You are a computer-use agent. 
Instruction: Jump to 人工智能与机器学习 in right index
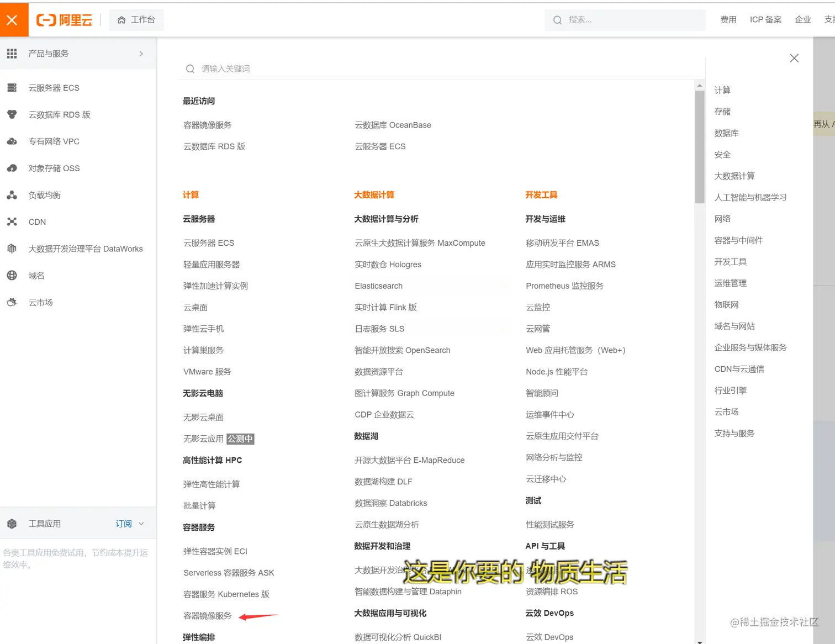point(751,197)
